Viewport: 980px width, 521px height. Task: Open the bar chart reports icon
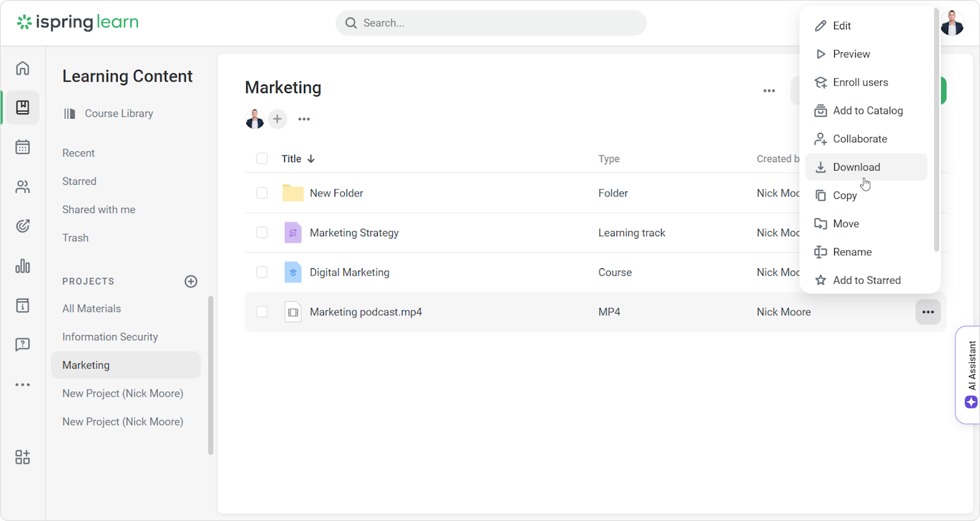pos(23,266)
